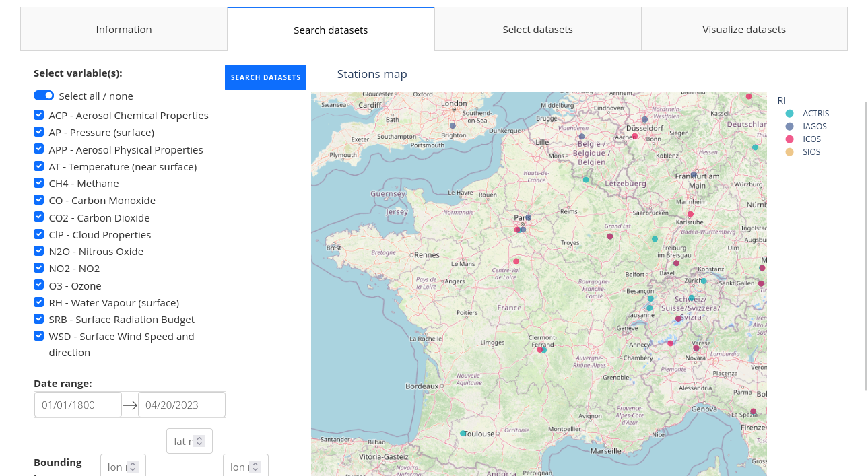
Task: Click the station marker at Düsseldorf
Action: coord(644,120)
